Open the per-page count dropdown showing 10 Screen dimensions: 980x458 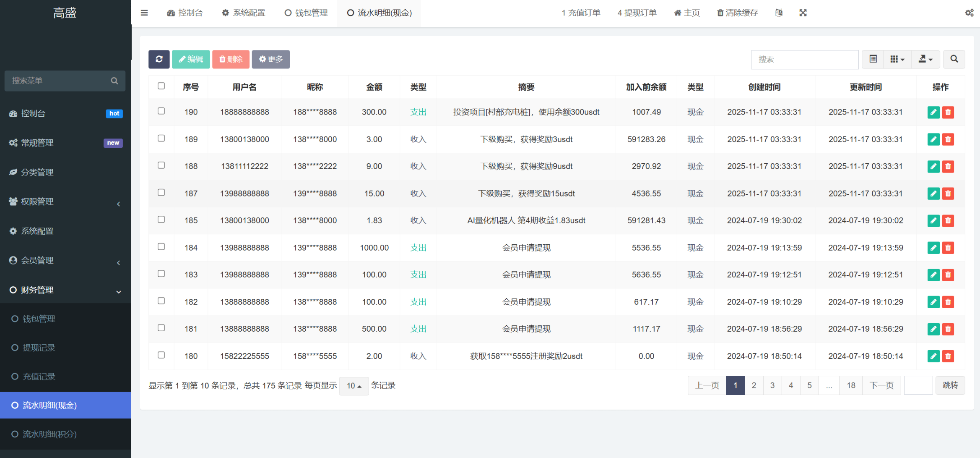point(354,385)
